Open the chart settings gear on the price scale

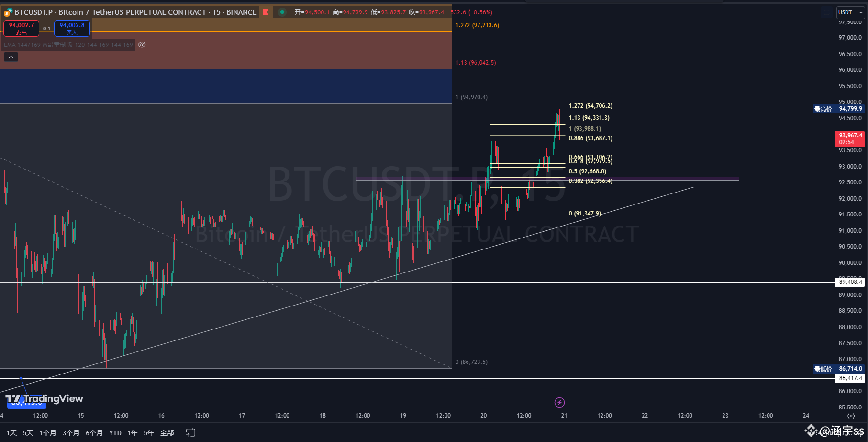click(851, 416)
